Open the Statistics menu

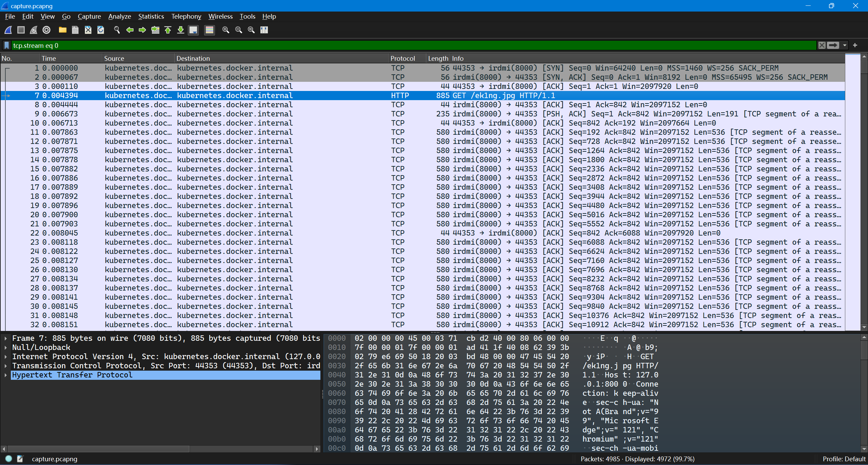pyautogui.click(x=151, y=16)
